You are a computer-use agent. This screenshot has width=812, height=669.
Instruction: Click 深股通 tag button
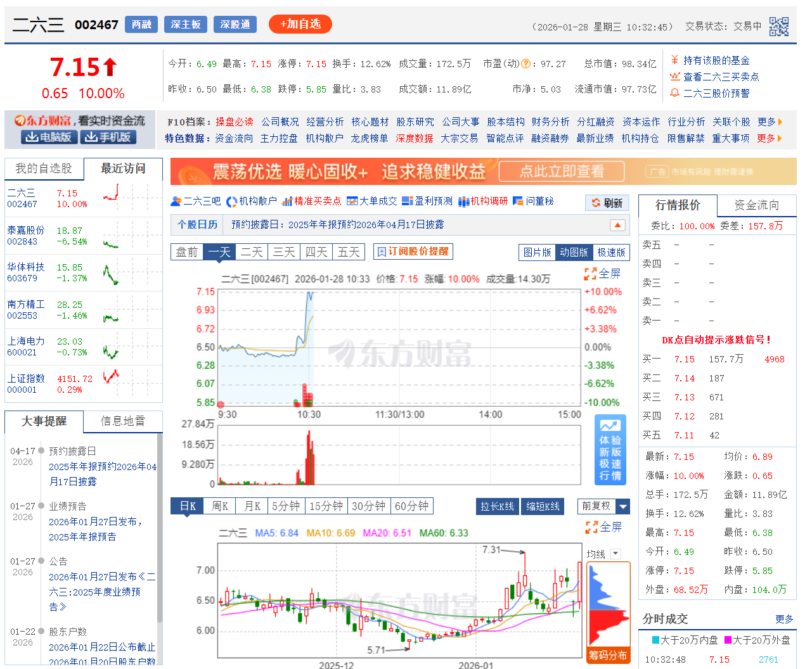(235, 24)
